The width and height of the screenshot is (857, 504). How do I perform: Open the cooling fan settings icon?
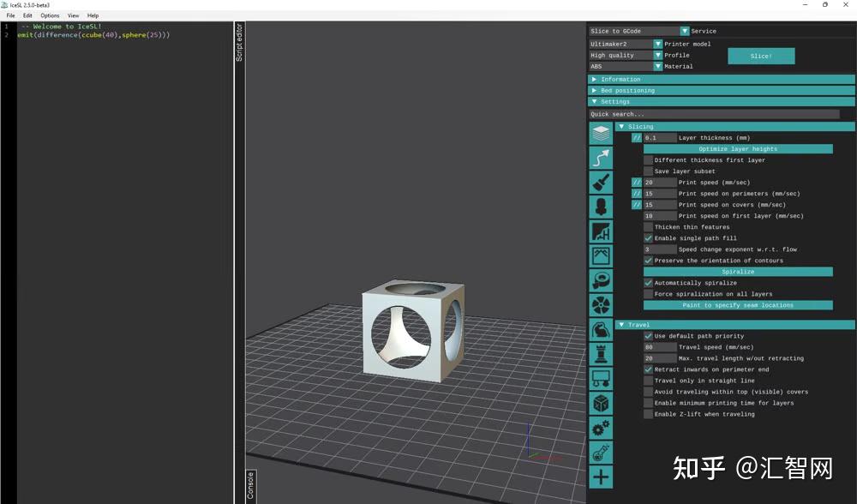click(x=601, y=303)
